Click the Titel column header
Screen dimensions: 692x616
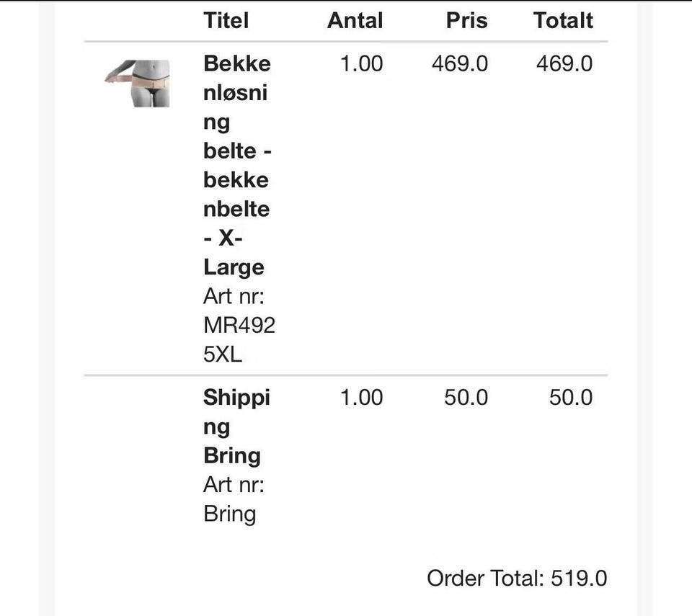point(226,20)
